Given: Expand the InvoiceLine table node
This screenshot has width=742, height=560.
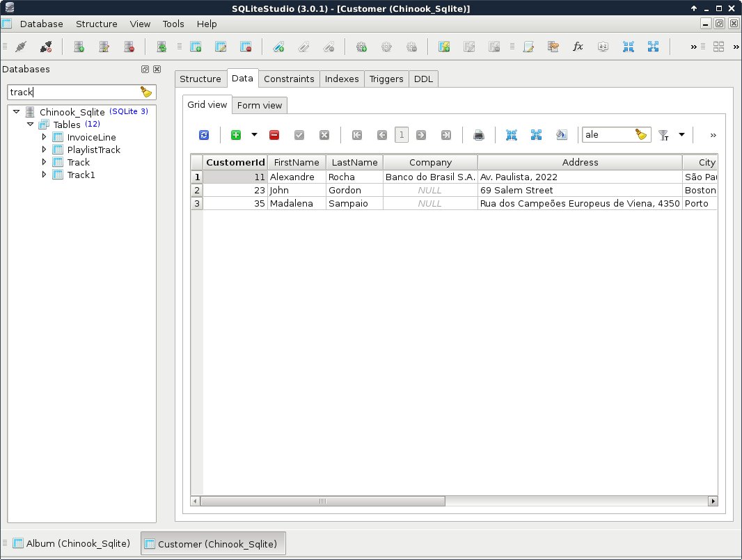Looking at the screenshot, I should [44, 136].
